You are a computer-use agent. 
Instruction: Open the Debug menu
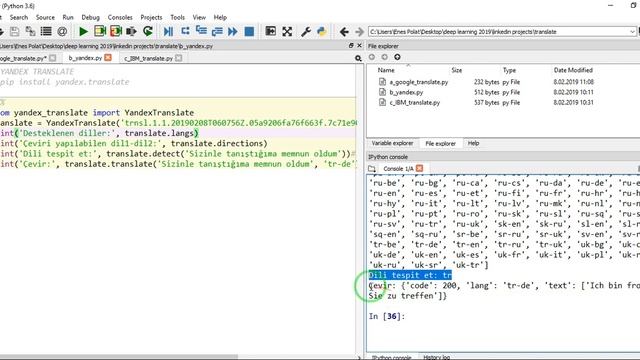coord(90,17)
